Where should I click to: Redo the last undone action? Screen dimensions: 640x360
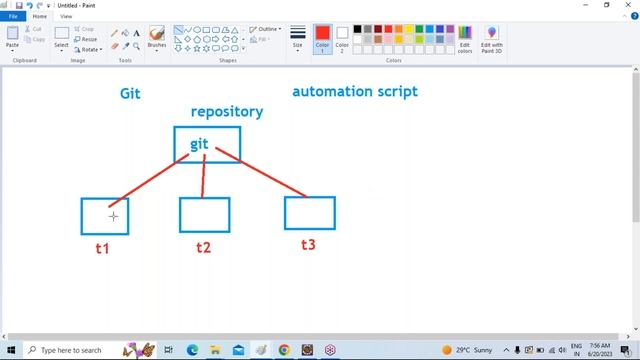point(40,5)
